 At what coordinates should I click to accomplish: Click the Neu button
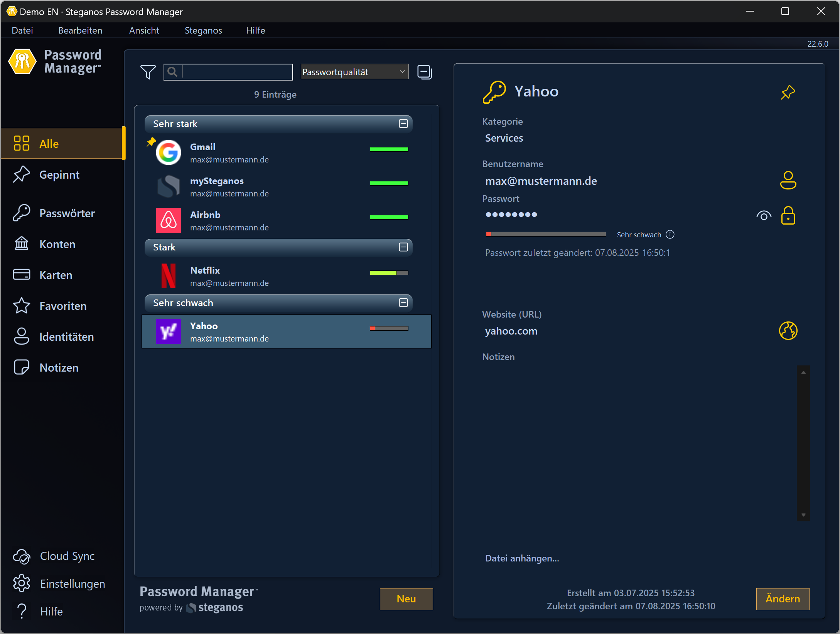coord(406,598)
